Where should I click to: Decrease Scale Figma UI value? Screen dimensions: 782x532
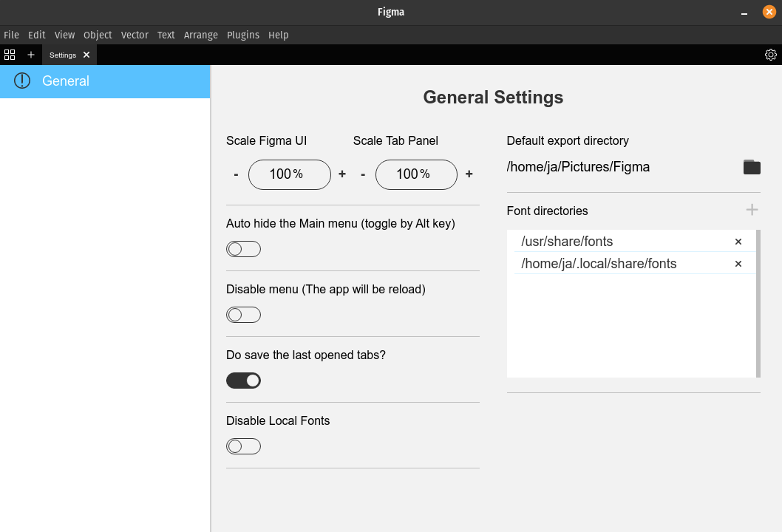236,174
